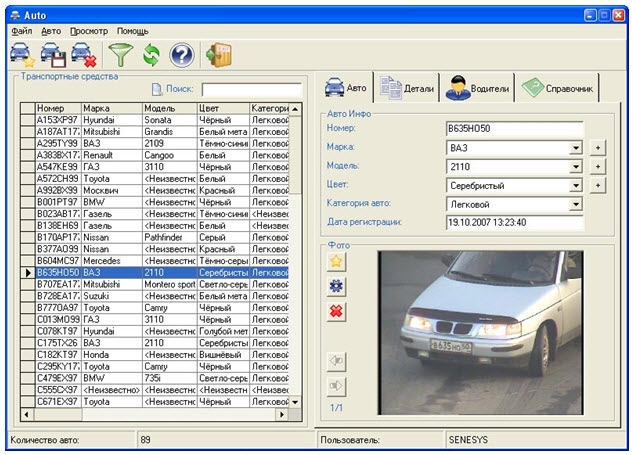Click the Дата регистрации field
The height and width of the screenshot is (455, 633).
click(x=515, y=222)
